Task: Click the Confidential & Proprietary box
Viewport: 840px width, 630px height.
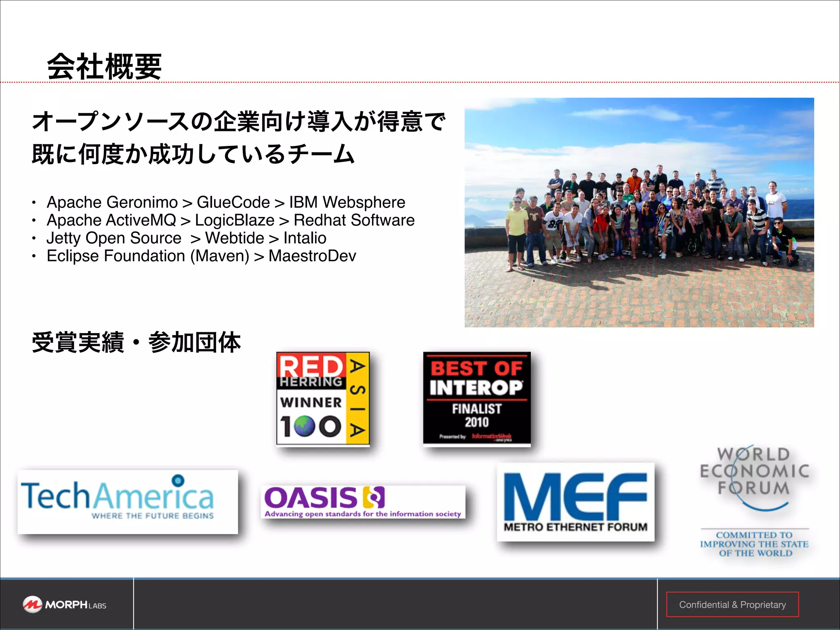Action: [733, 605]
